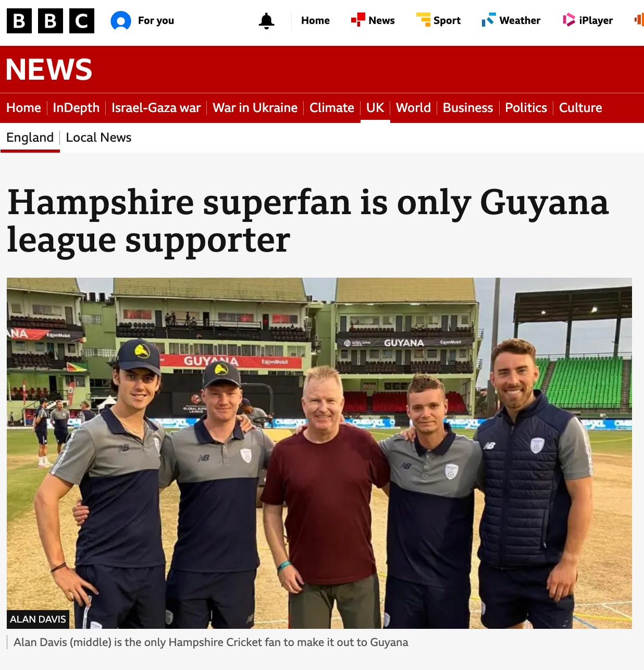Click the yellow Sport icon

click(x=423, y=20)
